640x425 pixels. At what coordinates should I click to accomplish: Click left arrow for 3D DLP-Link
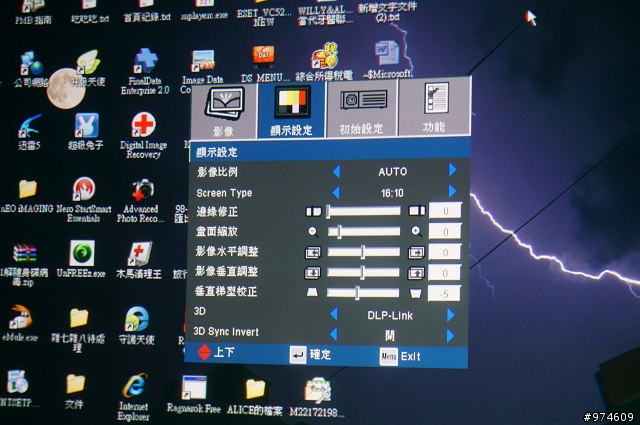click(334, 314)
